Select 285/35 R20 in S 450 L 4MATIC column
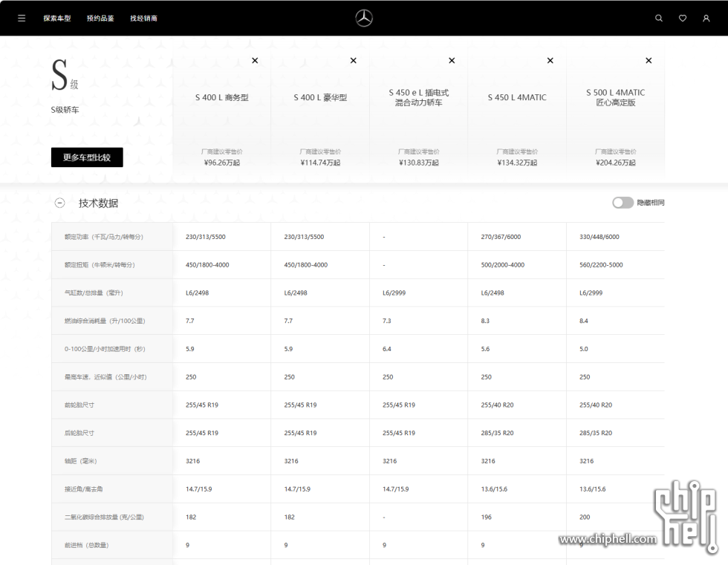This screenshot has width=728, height=565. click(x=497, y=433)
